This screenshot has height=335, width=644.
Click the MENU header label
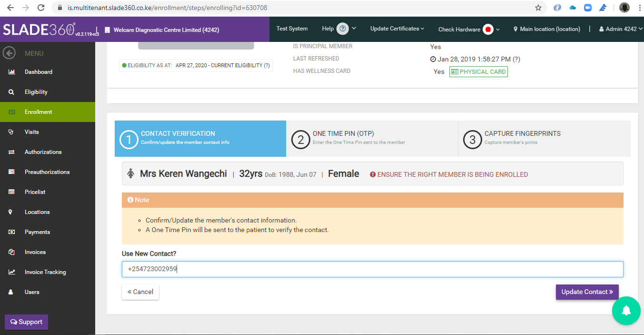tap(34, 53)
